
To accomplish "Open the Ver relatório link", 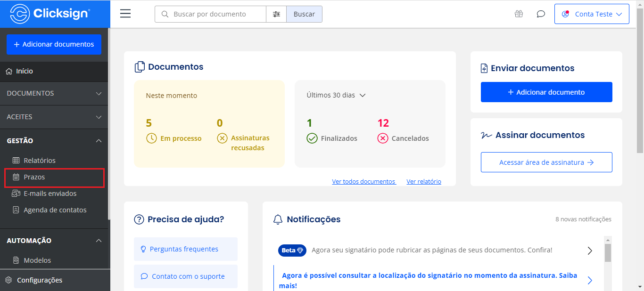I will (x=424, y=181).
